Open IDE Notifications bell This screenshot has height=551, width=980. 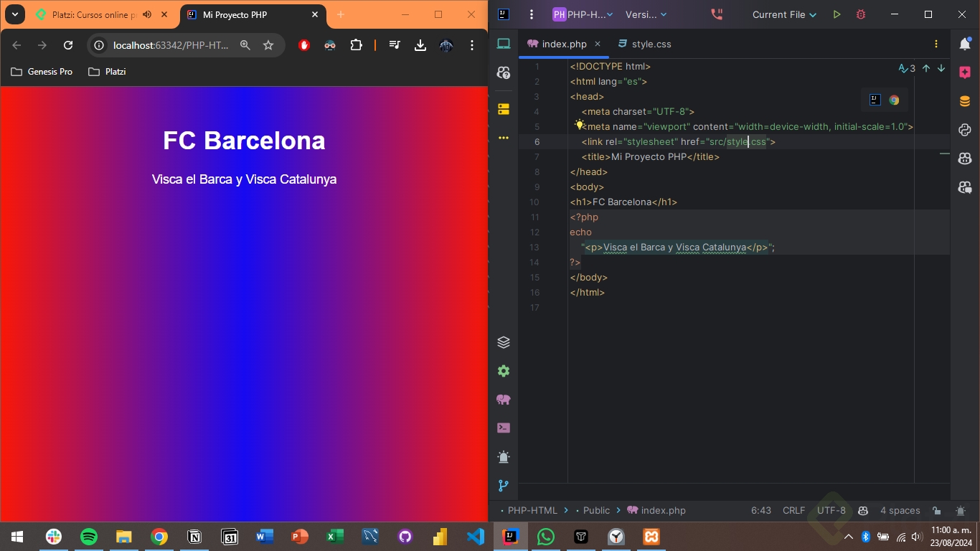pyautogui.click(x=965, y=44)
